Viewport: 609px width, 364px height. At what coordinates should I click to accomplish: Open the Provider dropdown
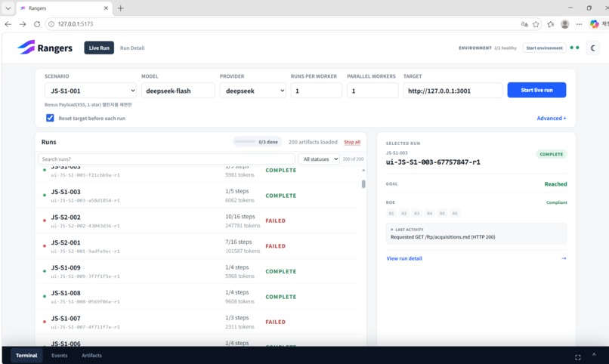(x=253, y=91)
